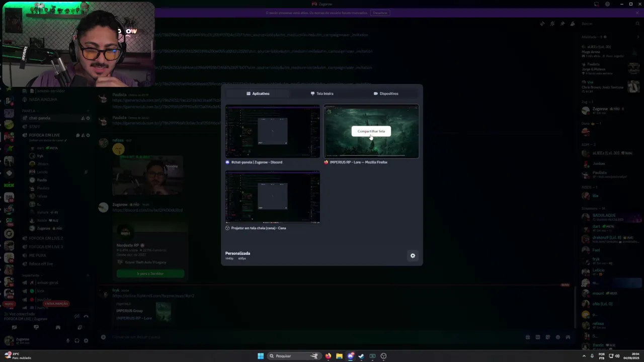Switch to the Tela Inteira tab
Screen dimensions: 644x362
(322, 94)
